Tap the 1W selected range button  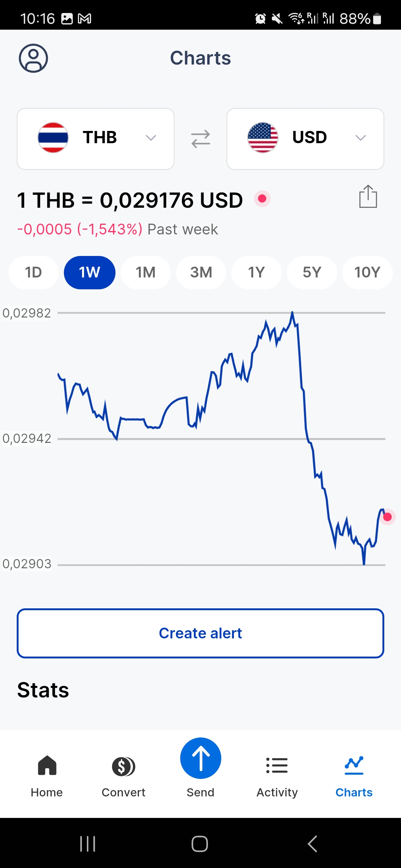pos(89,273)
